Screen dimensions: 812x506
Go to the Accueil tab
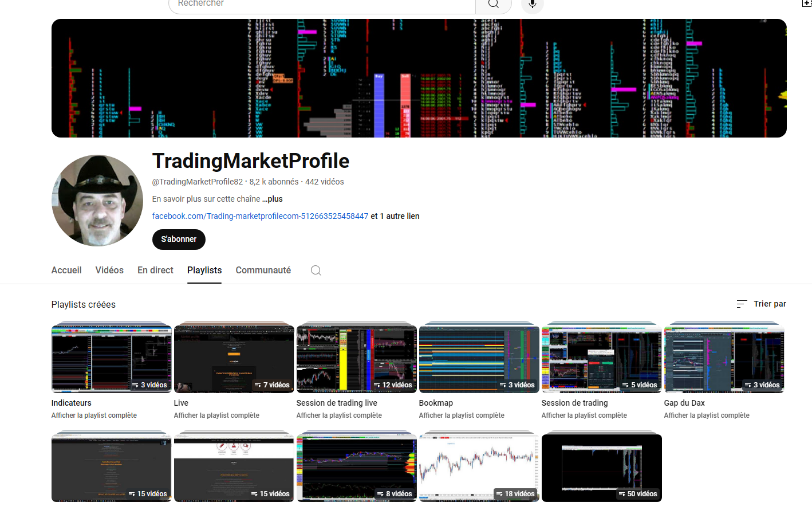pos(66,270)
